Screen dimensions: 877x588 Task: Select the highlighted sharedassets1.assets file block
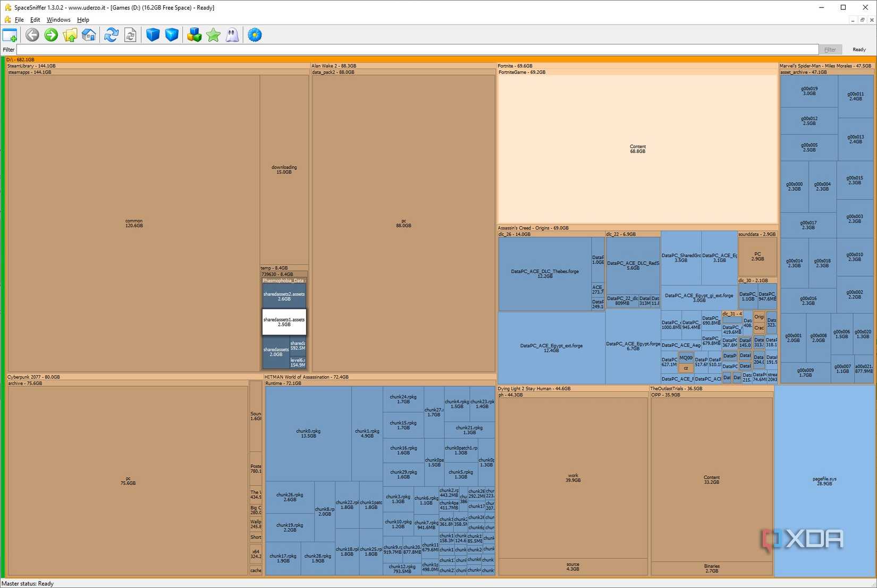pos(284,322)
